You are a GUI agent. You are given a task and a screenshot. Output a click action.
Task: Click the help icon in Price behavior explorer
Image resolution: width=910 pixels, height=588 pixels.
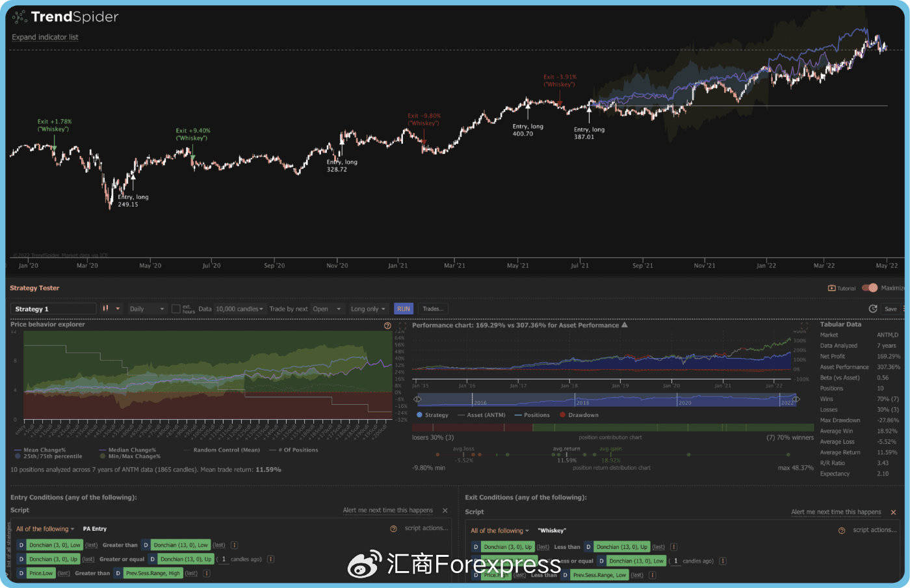pos(387,326)
